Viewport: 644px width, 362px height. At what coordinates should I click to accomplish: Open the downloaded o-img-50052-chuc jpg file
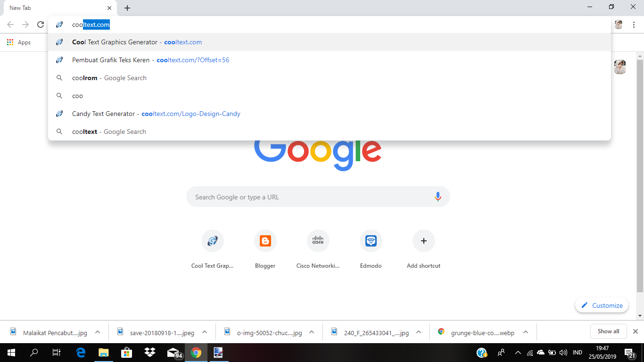263,332
